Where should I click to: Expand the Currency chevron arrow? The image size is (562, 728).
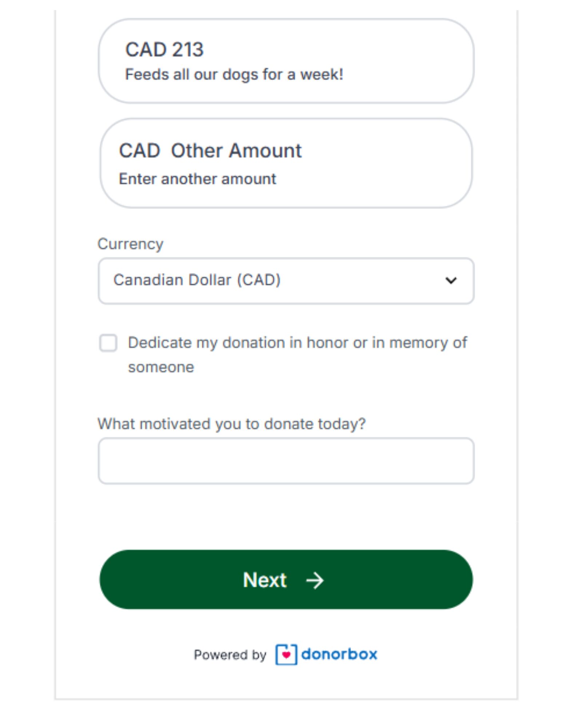point(451,280)
